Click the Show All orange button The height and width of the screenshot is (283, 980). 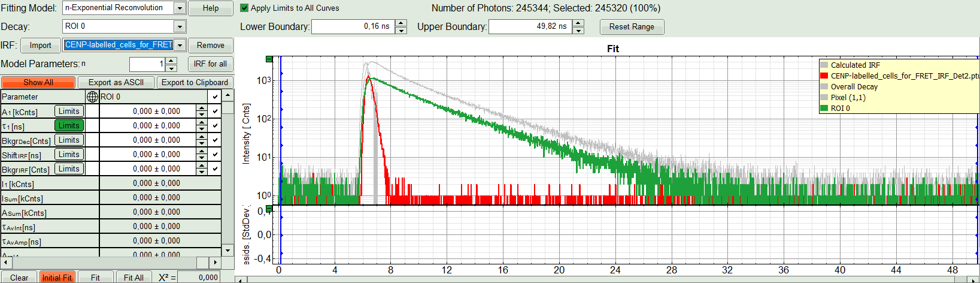tap(38, 82)
